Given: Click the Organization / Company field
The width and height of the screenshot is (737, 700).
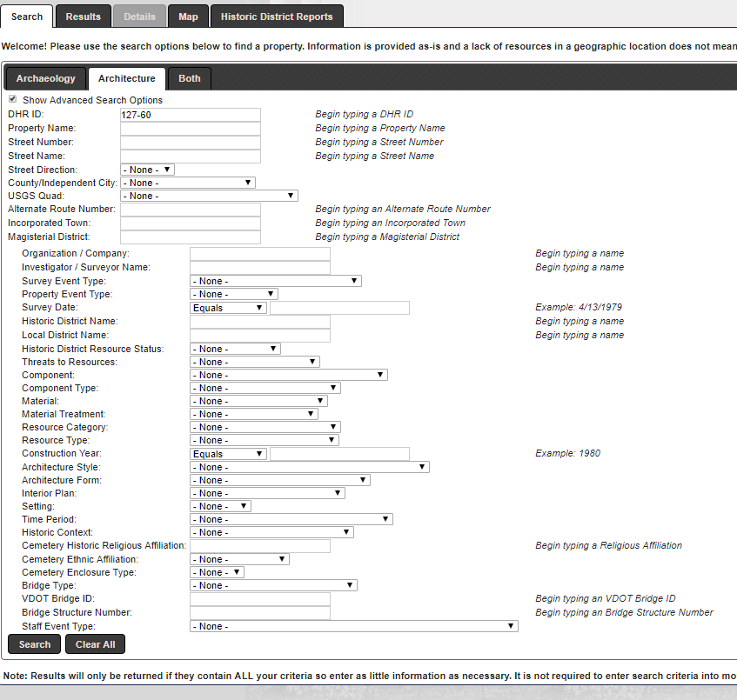Looking at the screenshot, I should (260, 254).
